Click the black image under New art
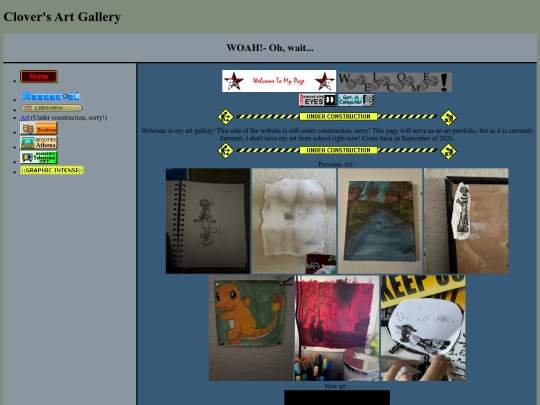The width and height of the screenshot is (540, 405). click(337, 397)
